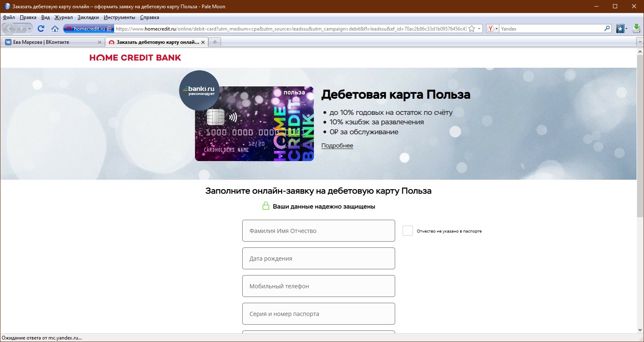The width and height of the screenshot is (644, 342).
Task: Show the list of all tabs
Action: coord(640,42)
